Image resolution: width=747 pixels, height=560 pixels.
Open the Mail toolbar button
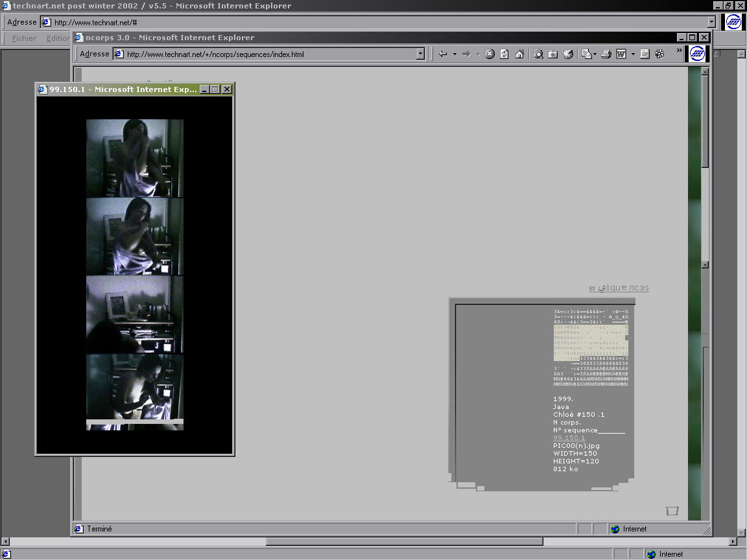click(x=587, y=54)
